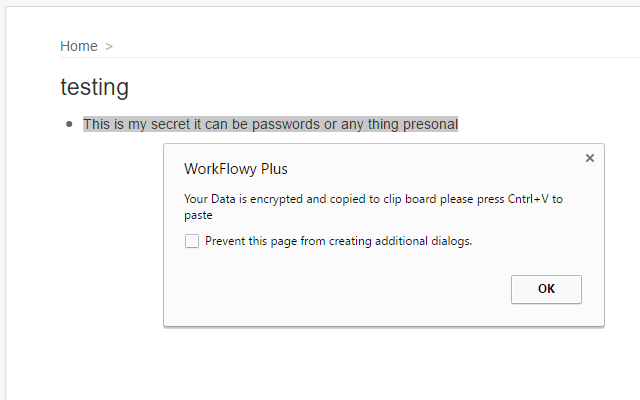Click the 'testing' page title
Screen dimensions: 640x400
pos(95,87)
